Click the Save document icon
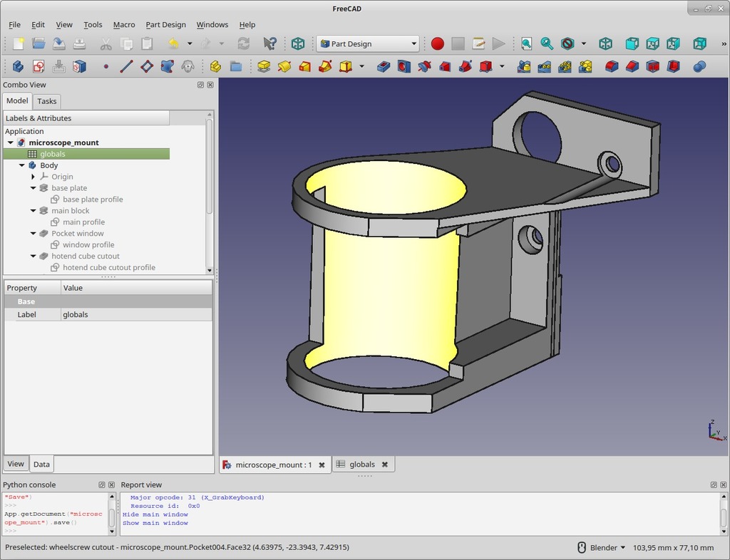The height and width of the screenshot is (560, 730). (59, 43)
